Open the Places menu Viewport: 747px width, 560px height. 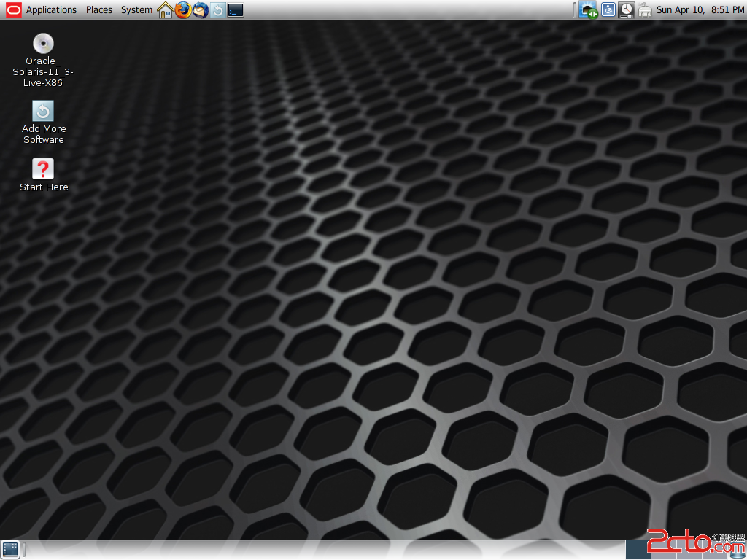(x=99, y=10)
